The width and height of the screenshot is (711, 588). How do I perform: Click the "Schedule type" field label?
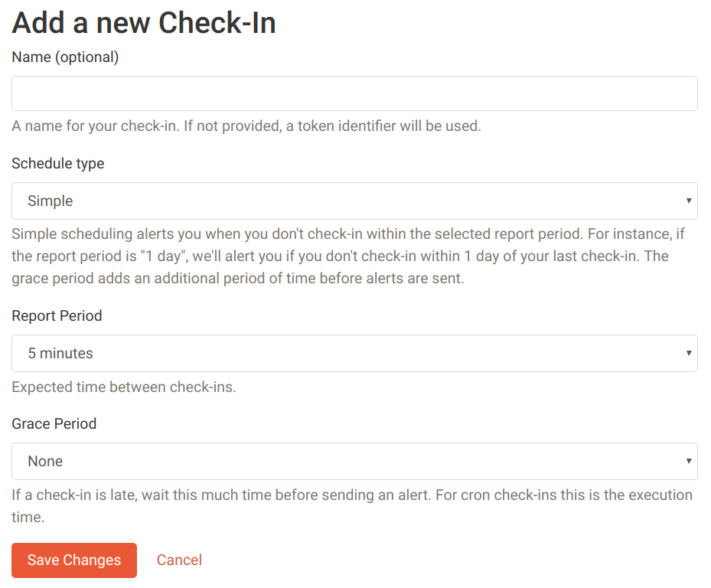pos(57,164)
